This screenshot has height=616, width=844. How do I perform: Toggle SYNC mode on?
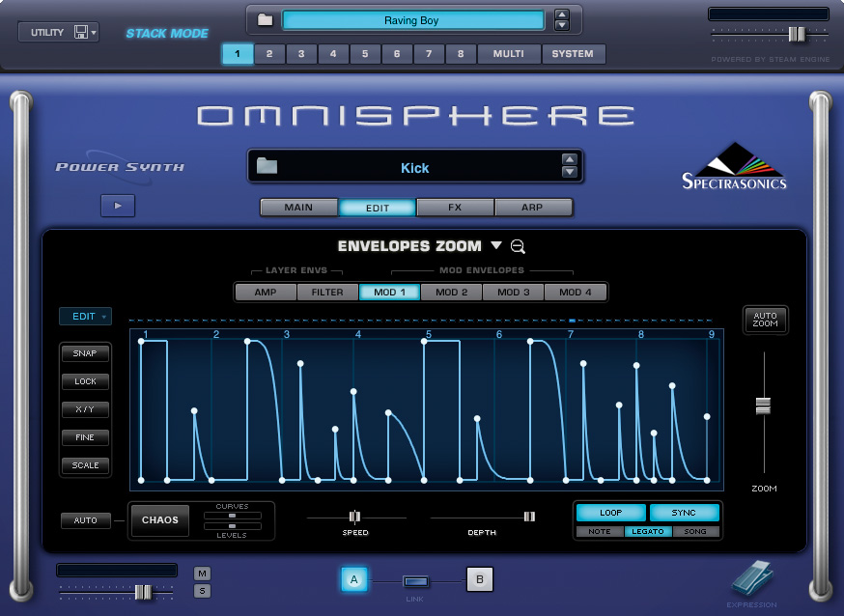685,513
